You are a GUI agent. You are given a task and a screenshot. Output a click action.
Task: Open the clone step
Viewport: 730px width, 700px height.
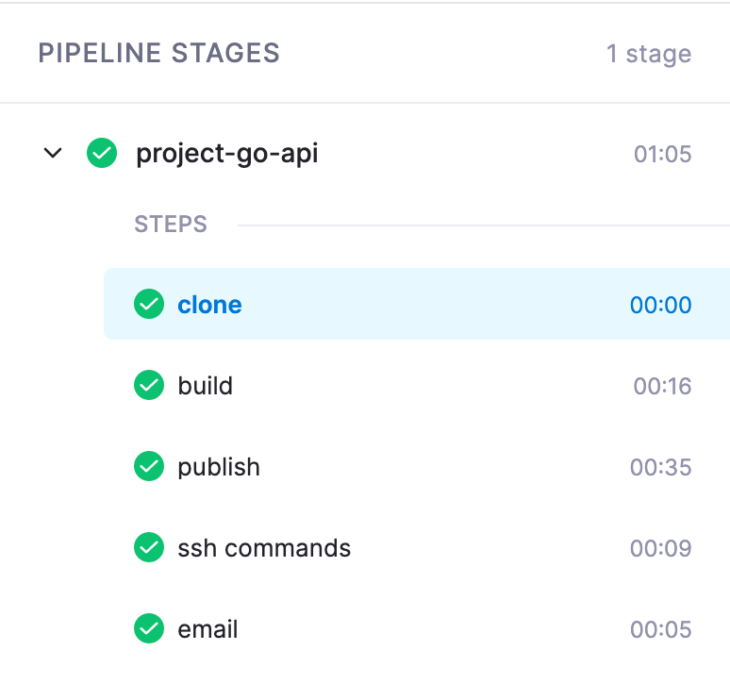click(x=210, y=305)
